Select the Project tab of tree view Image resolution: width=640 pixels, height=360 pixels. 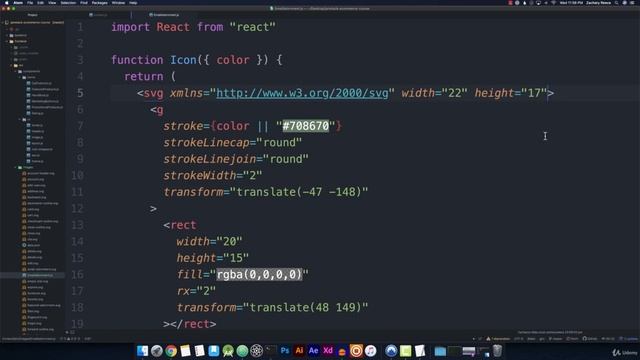[33, 15]
